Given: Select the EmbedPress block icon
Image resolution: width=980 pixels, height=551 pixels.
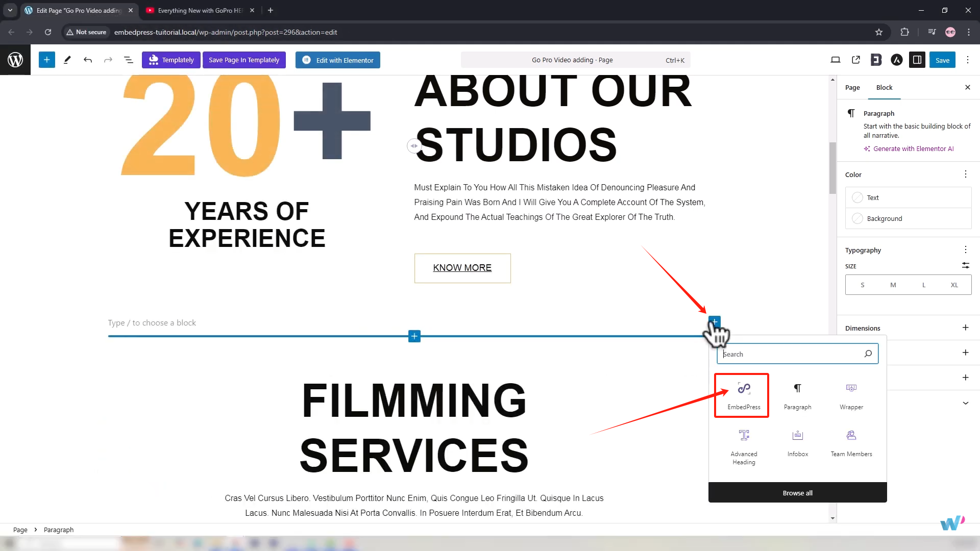Looking at the screenshot, I should point(744,389).
